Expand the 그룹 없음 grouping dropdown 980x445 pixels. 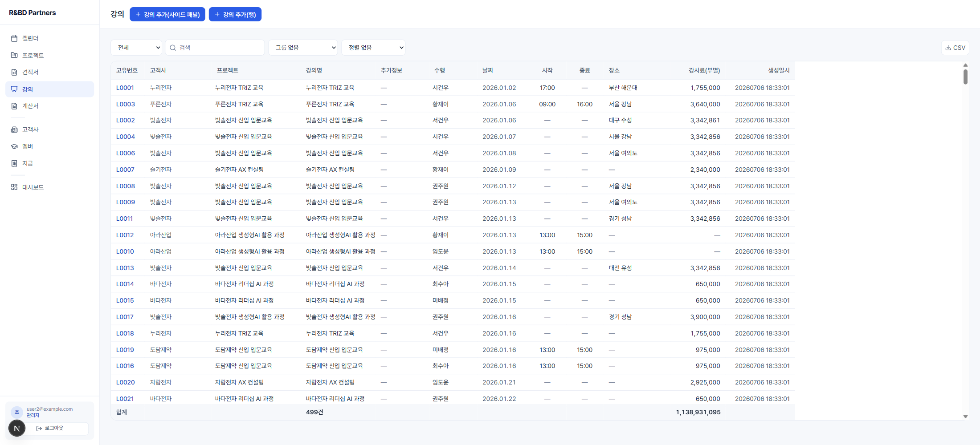pos(303,48)
